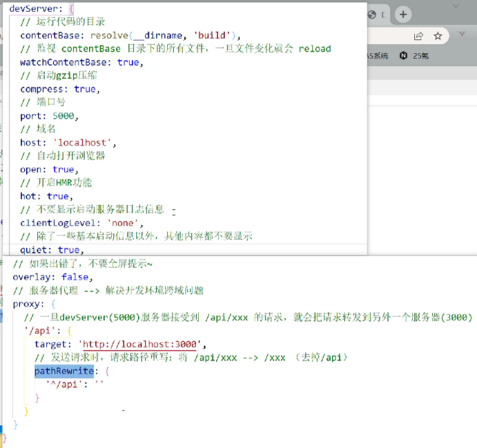Click the 'http://localhost:3000' target URL
Image resolution: width=477 pixels, height=448 pixels.
point(139,344)
